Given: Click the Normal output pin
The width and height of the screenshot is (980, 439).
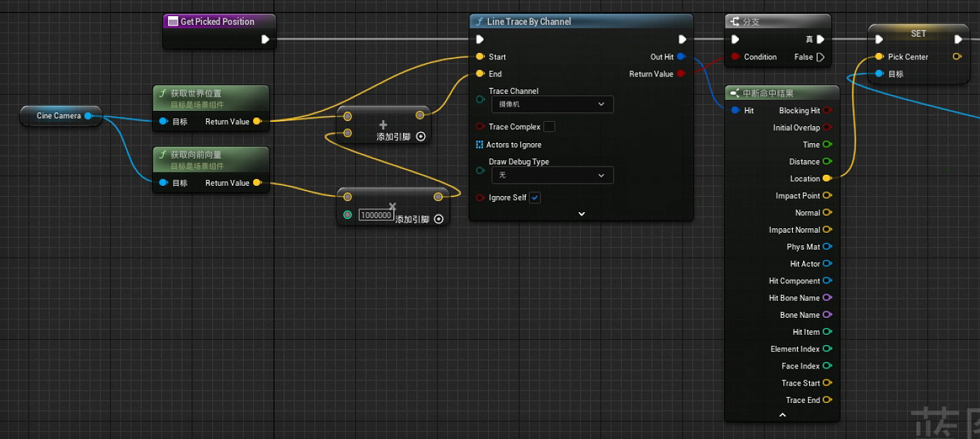Looking at the screenshot, I should coord(827,212).
